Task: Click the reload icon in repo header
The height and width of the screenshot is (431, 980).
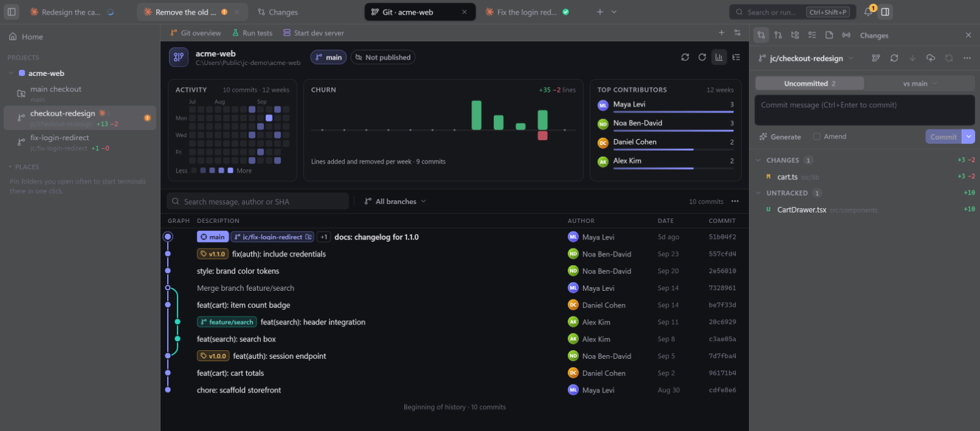Action: pos(702,57)
